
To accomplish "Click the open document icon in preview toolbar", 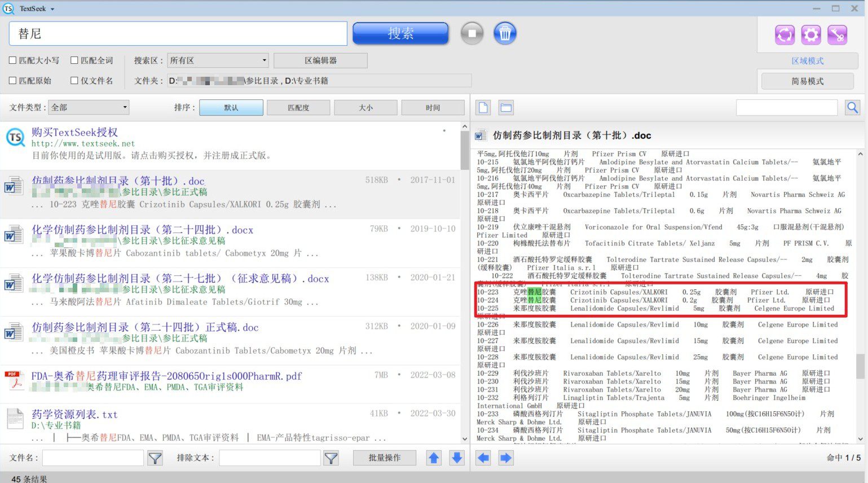I will (483, 107).
